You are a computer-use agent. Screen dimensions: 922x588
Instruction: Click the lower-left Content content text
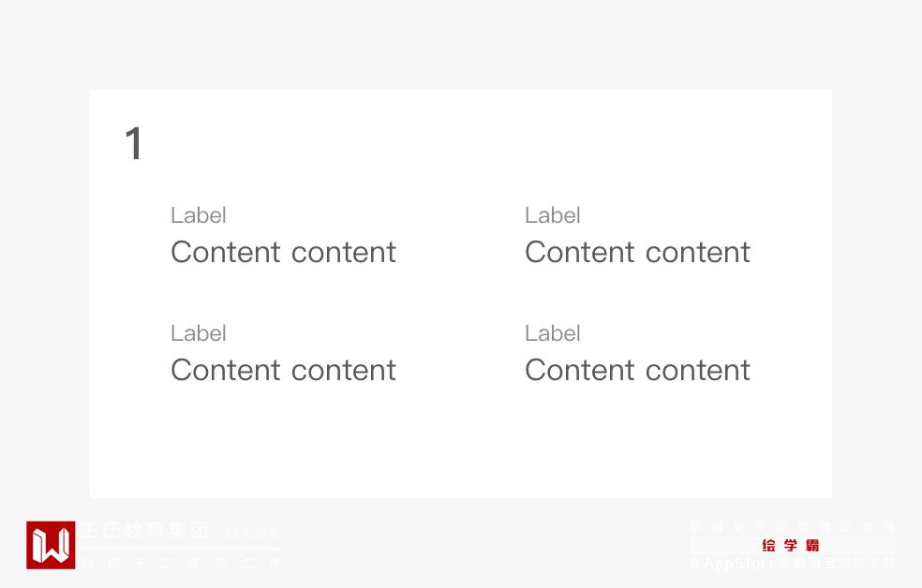point(283,370)
